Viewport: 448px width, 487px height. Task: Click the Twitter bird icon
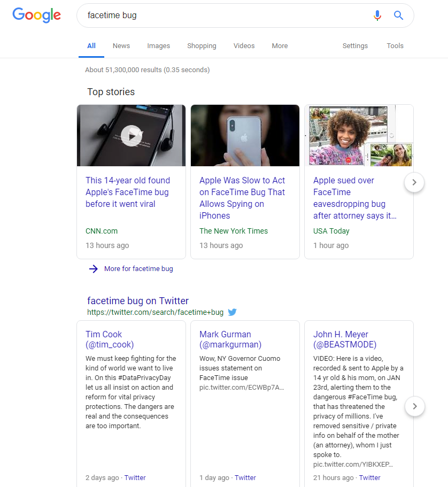coord(232,312)
